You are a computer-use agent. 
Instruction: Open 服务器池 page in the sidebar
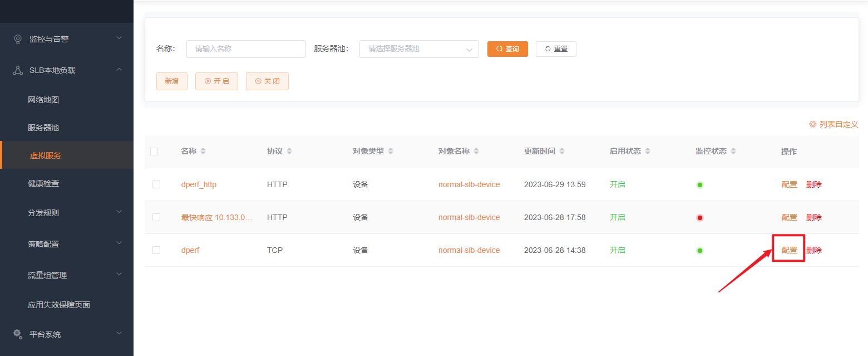[x=43, y=128]
